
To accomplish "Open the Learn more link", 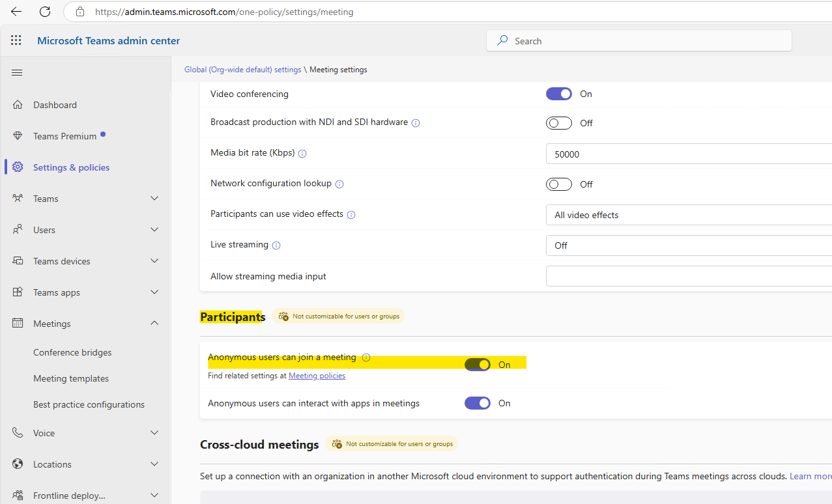I will pyautogui.click(x=810, y=476).
